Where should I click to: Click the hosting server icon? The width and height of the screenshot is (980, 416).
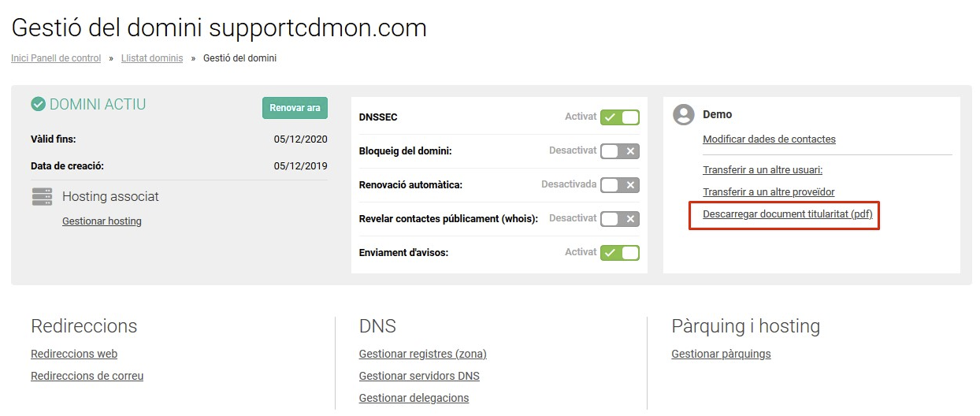(x=43, y=196)
